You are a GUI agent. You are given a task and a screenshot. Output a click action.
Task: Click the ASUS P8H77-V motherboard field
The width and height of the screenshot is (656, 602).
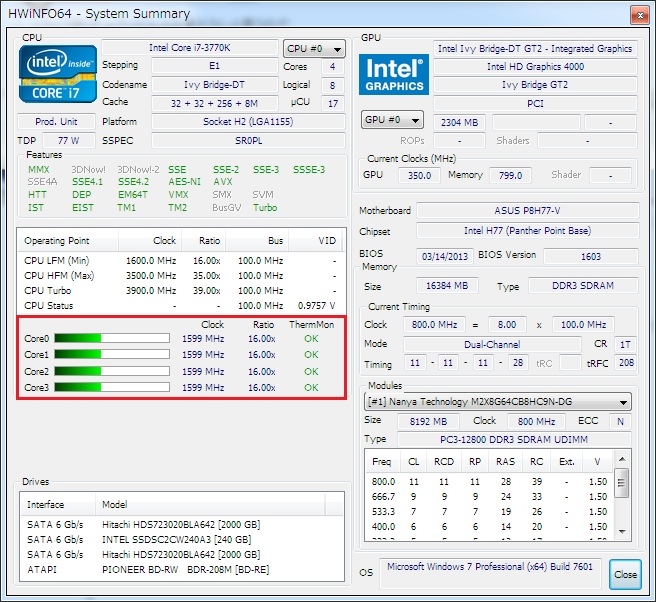[528, 210]
